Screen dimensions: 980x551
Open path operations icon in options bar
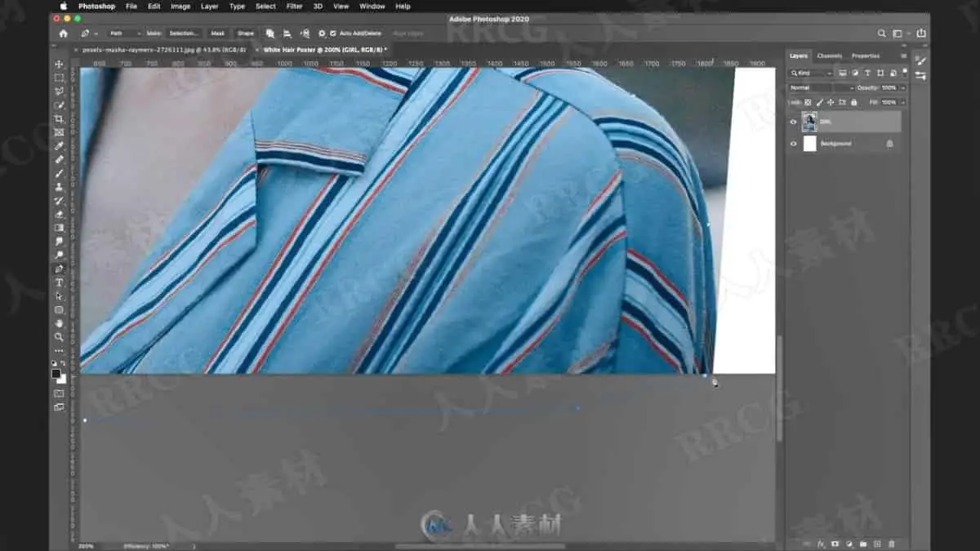coord(270,33)
